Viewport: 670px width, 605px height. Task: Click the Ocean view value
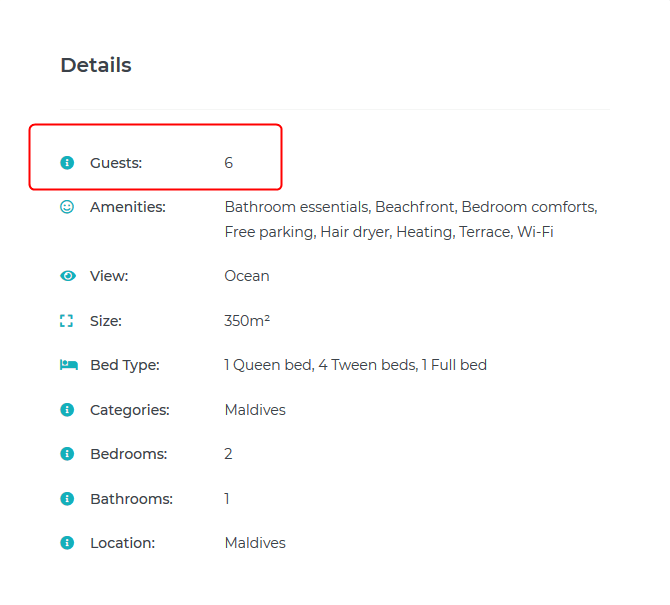coord(247,276)
